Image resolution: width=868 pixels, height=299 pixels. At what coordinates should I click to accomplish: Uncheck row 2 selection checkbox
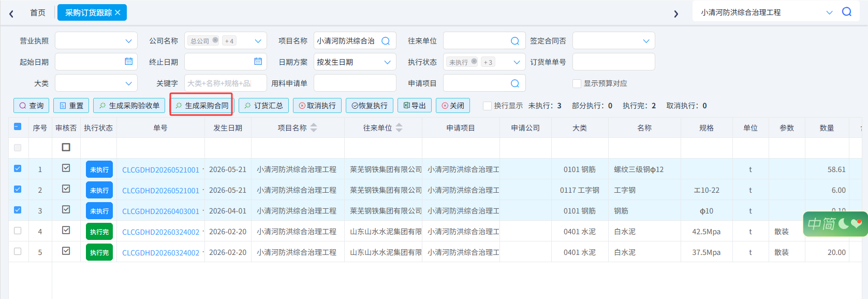[18, 189]
